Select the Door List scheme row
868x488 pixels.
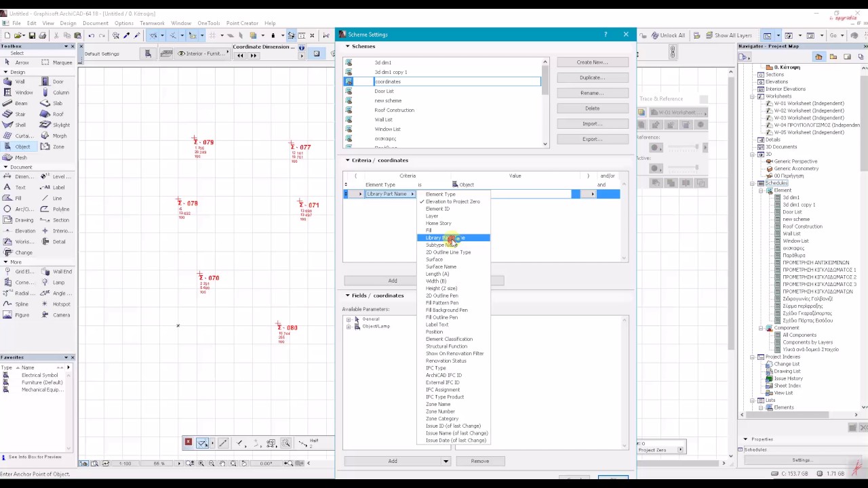pyautogui.click(x=442, y=91)
